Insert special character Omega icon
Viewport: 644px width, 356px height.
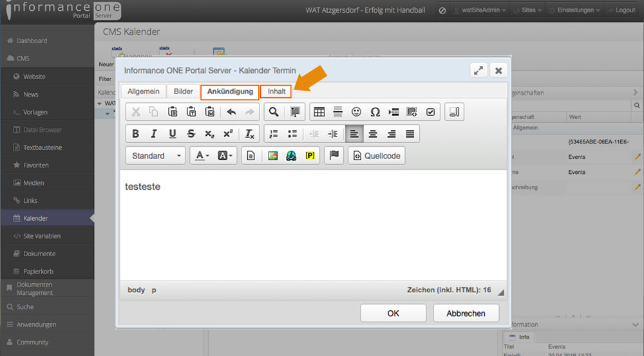click(x=375, y=111)
